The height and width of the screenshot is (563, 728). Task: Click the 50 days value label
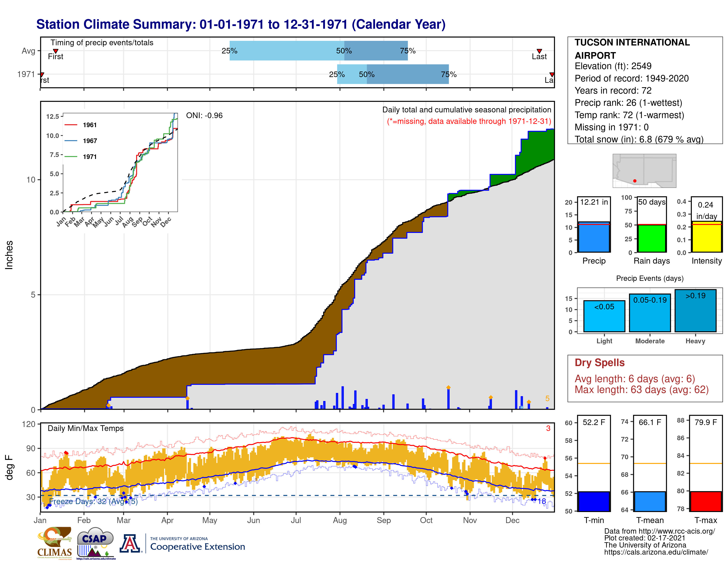pyautogui.click(x=652, y=202)
